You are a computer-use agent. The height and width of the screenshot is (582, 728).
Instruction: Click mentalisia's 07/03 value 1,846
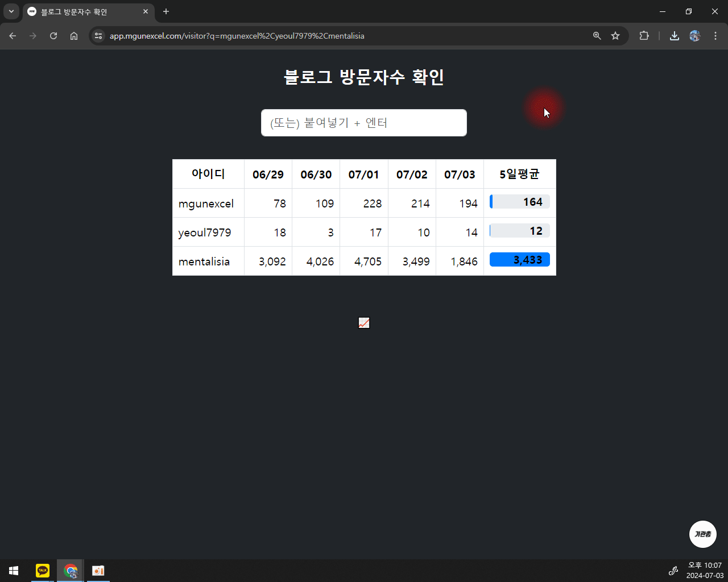click(x=464, y=261)
